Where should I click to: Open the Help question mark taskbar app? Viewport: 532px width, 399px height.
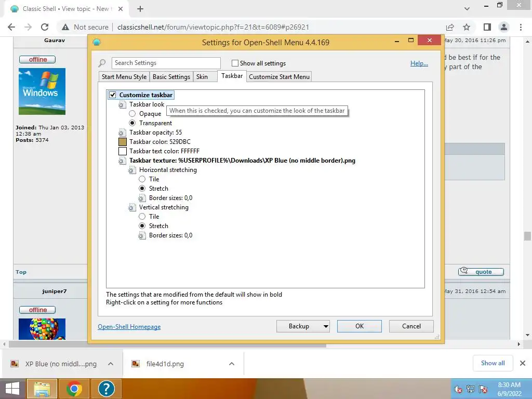[x=106, y=389]
